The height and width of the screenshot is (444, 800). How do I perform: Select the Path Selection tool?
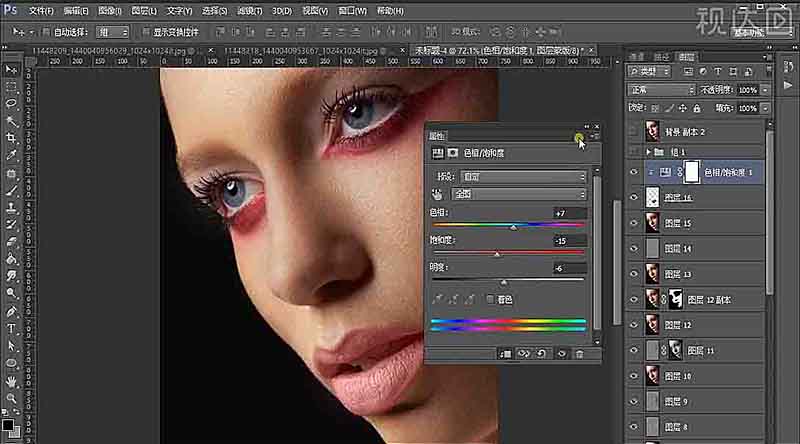(11, 346)
